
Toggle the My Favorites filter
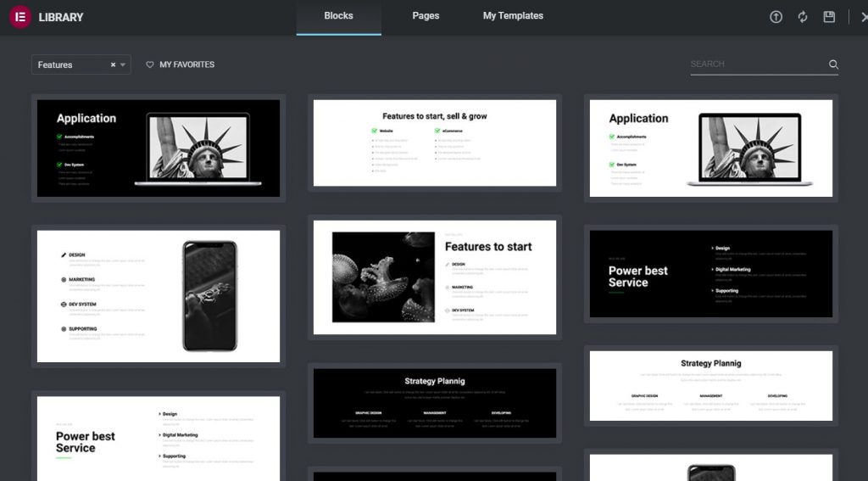(x=186, y=64)
